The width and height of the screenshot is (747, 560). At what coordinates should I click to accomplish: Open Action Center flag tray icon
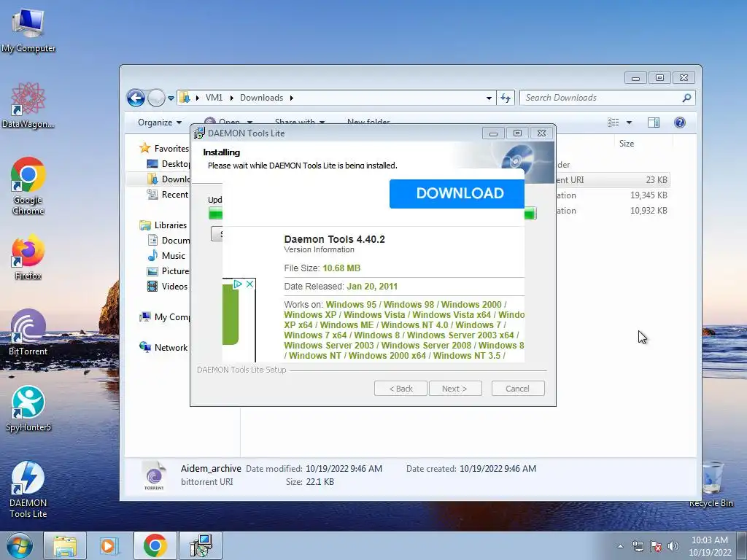[656, 547]
